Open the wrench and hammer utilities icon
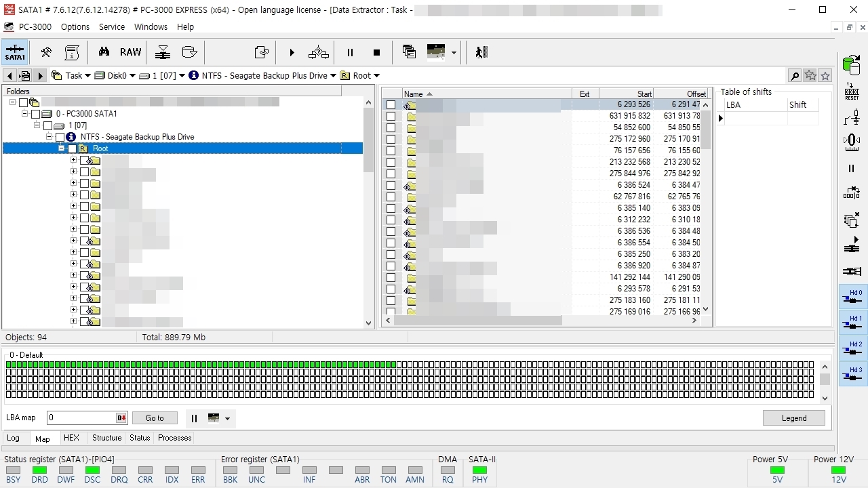Screen dimensions: 868x488 click(46, 52)
